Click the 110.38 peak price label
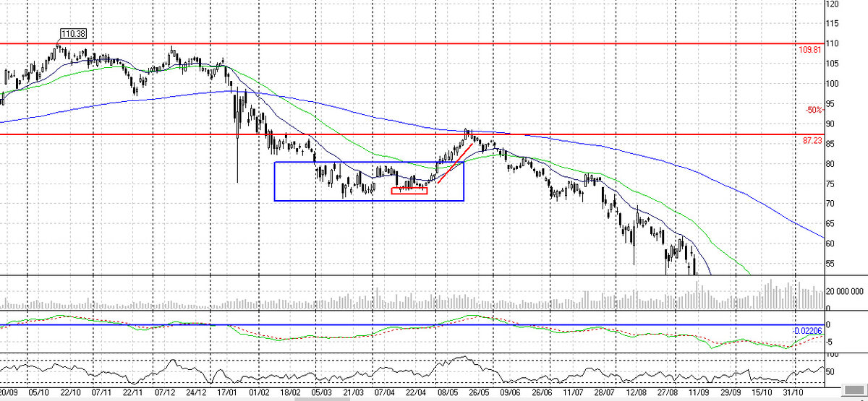 pos(72,34)
